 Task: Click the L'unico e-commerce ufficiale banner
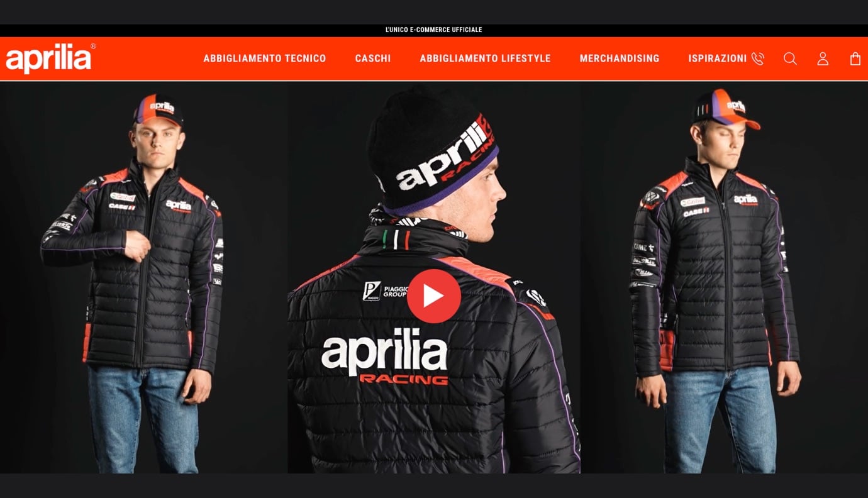tap(434, 30)
